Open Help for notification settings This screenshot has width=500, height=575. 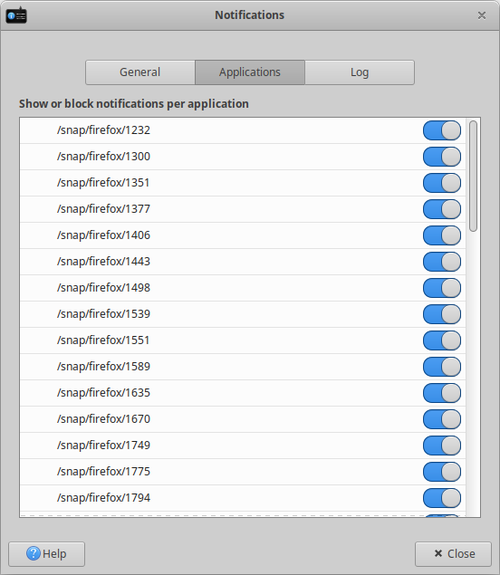(x=47, y=554)
